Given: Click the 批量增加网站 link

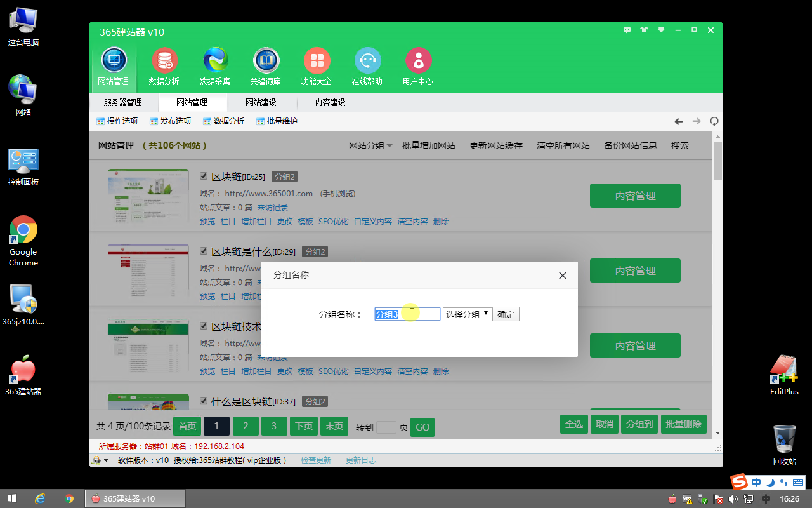Looking at the screenshot, I should [x=429, y=145].
